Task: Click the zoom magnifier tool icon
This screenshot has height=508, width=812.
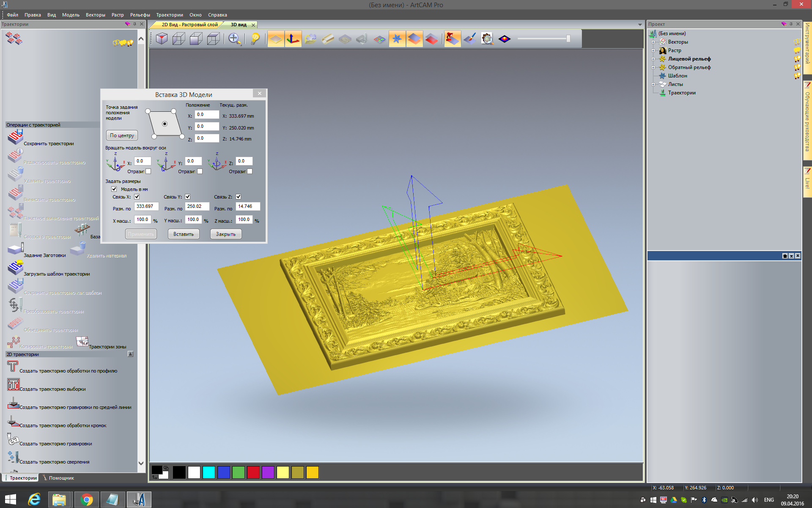Action: (234, 39)
